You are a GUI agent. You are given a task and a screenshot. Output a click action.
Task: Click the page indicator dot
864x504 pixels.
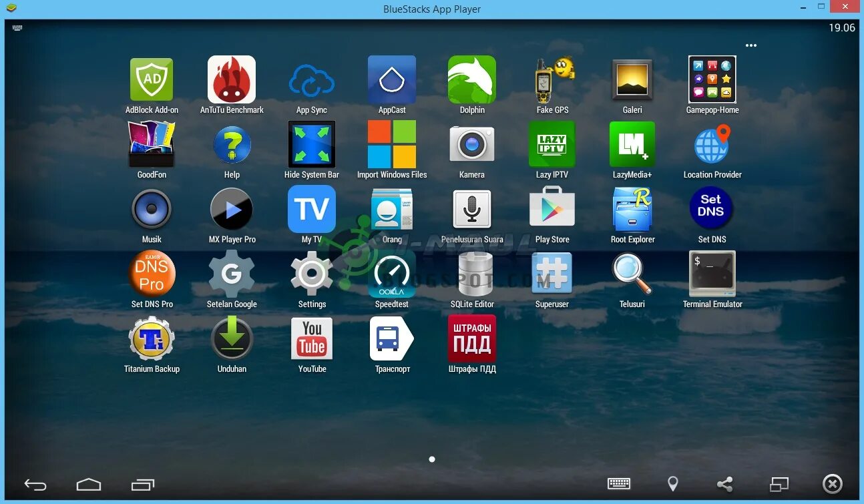432,459
